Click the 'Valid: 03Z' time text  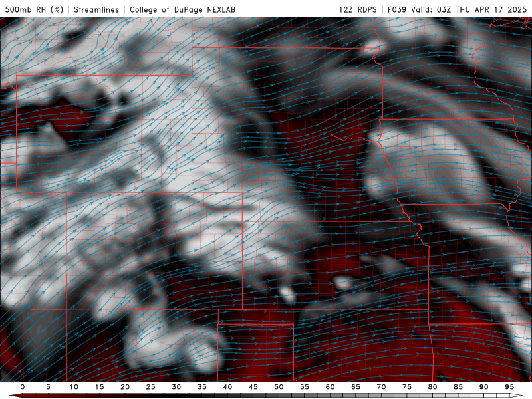coord(431,9)
